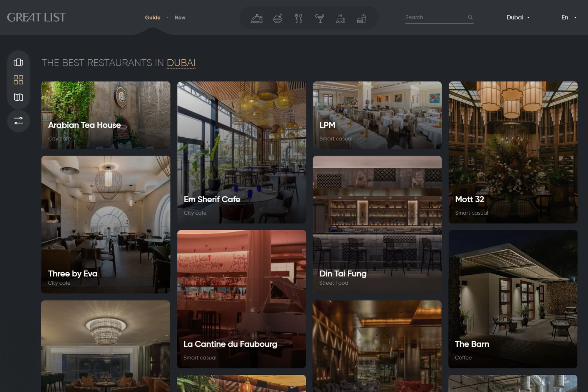Open the filter sliders panel

click(x=18, y=121)
